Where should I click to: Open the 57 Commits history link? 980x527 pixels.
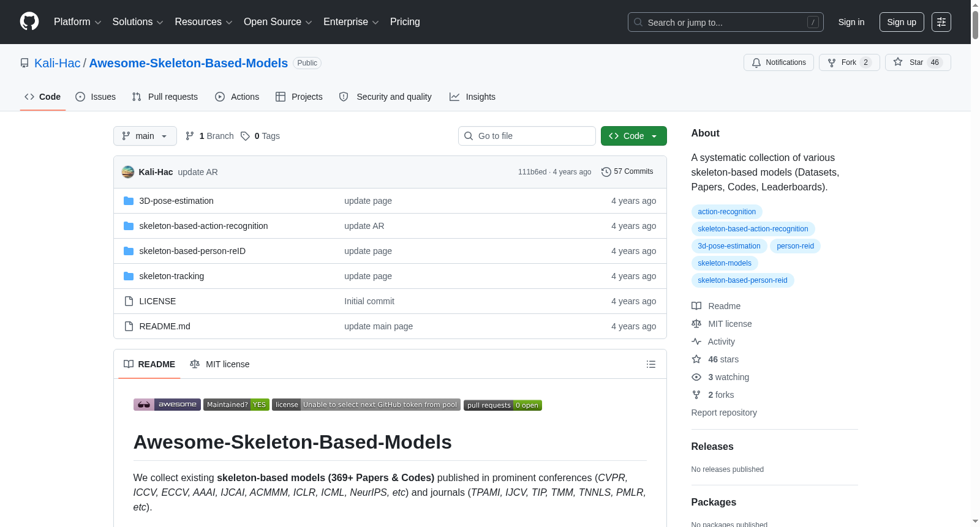tap(627, 172)
